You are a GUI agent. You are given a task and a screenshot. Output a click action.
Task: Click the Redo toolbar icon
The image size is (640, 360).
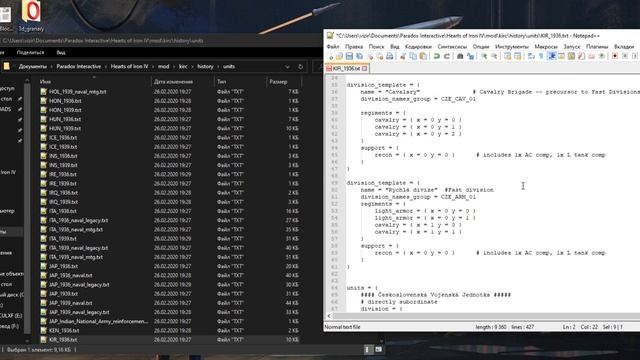click(447, 56)
